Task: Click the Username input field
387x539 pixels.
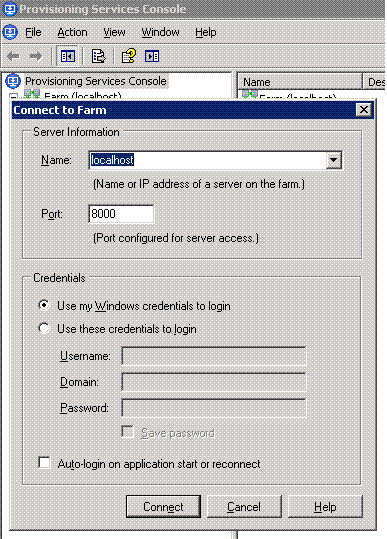Action: (x=214, y=356)
